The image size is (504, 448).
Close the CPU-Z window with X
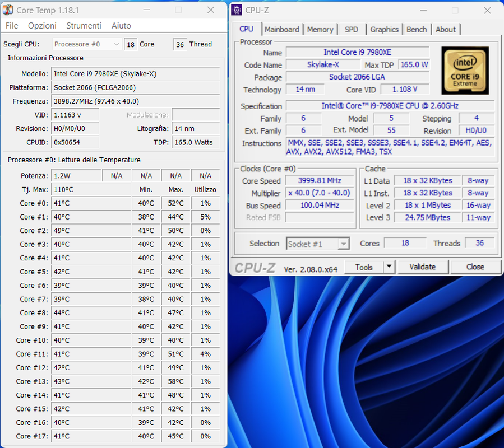(x=487, y=10)
